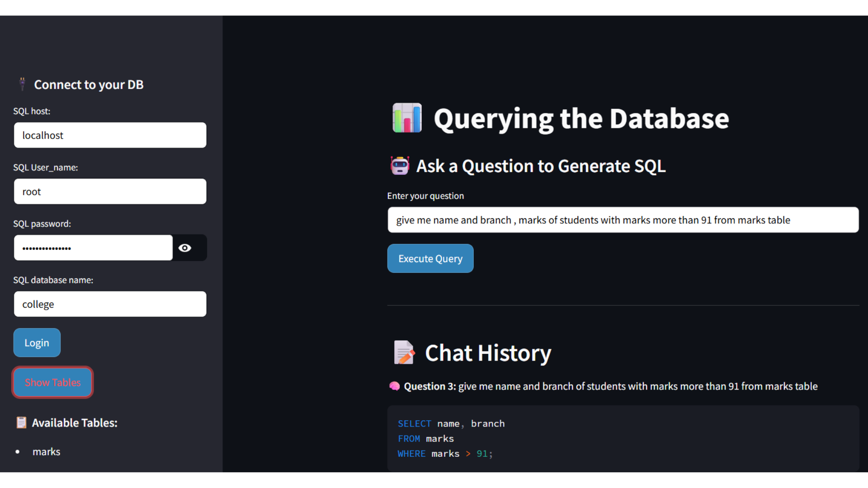Click the notepad icon next to Chat History
The width and height of the screenshot is (868, 488).
(x=404, y=352)
